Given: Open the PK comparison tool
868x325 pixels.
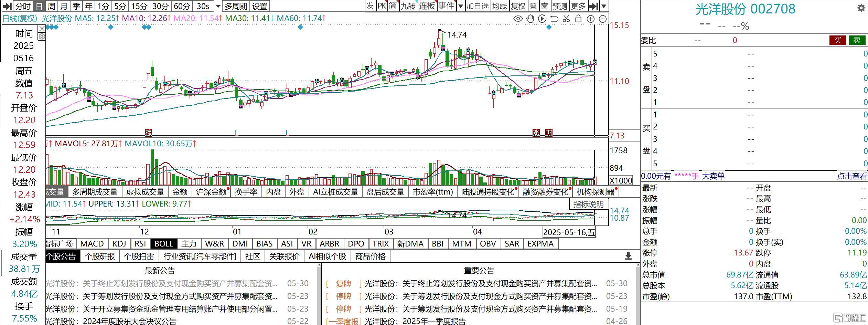Looking at the screenshot, I should tap(382, 6).
